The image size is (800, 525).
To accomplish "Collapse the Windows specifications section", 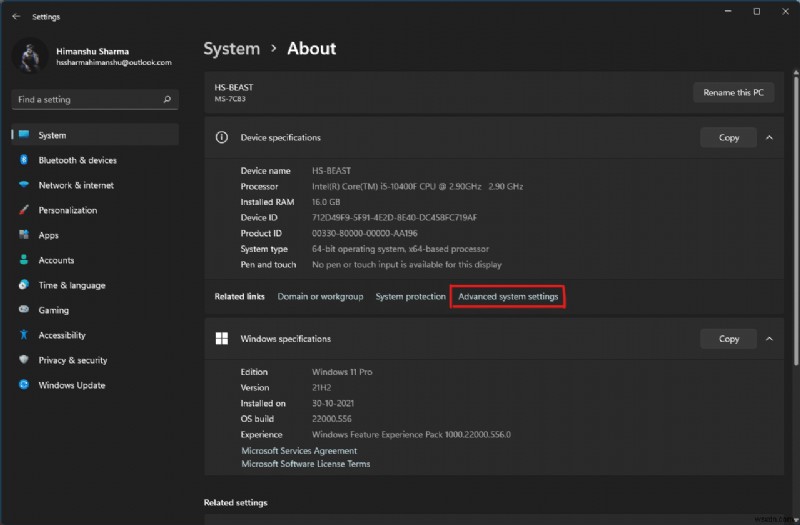I will (x=769, y=339).
